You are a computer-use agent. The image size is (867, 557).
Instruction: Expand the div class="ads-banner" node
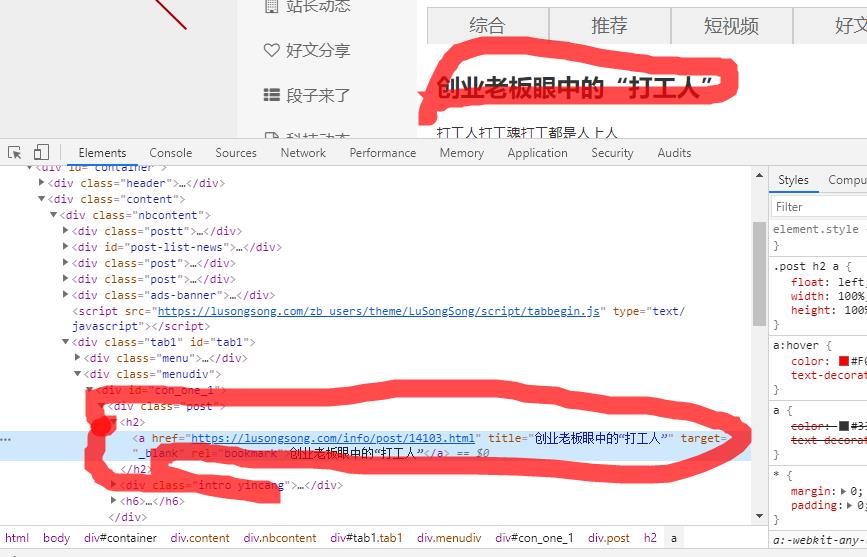(66, 294)
